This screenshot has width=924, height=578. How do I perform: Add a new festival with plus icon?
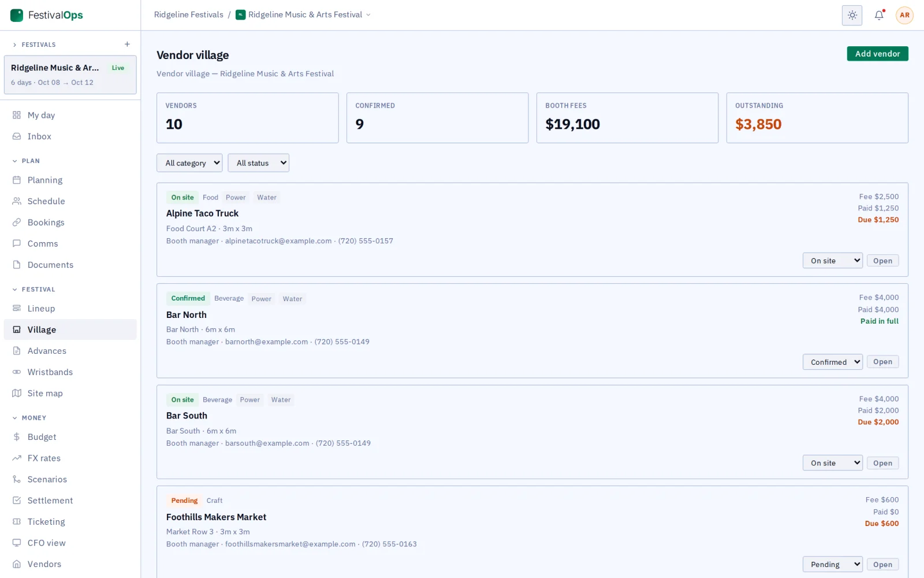point(127,45)
